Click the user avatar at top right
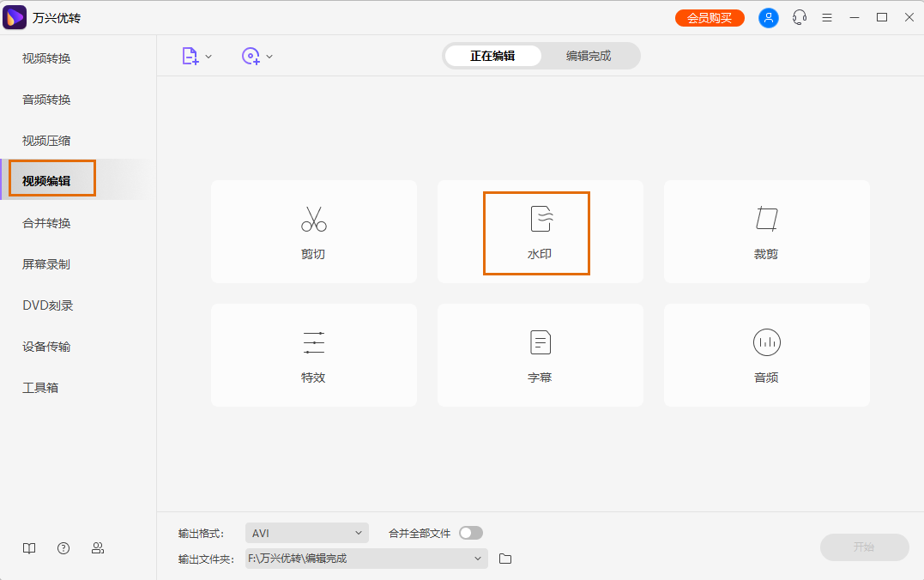 [768, 17]
